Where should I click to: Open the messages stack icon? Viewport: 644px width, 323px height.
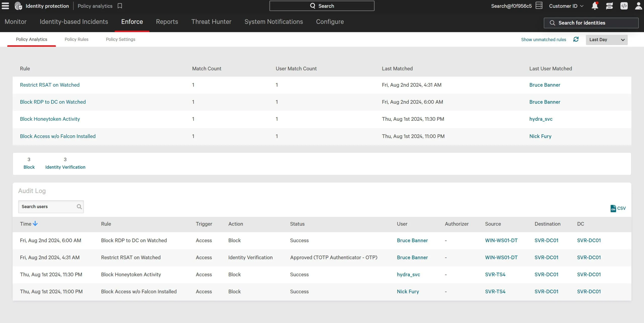(x=609, y=6)
